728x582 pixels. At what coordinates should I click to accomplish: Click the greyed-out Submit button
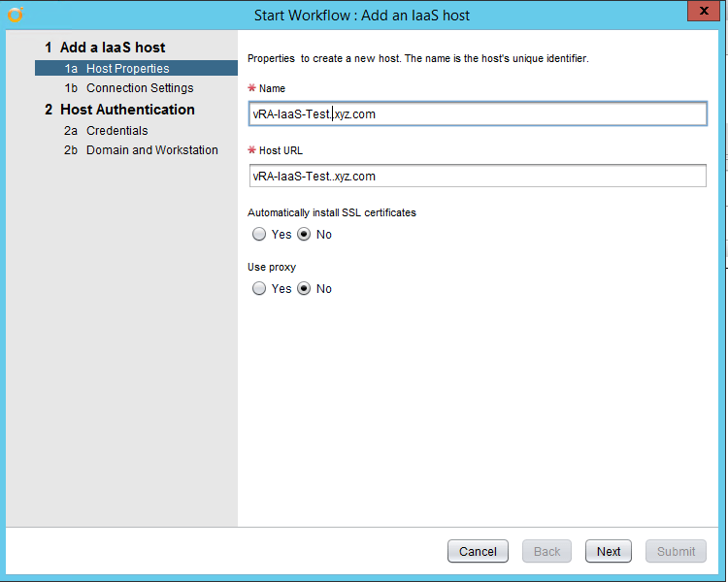676,551
